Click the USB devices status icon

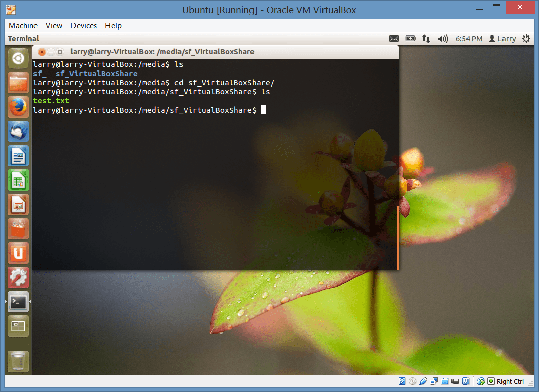(x=423, y=381)
